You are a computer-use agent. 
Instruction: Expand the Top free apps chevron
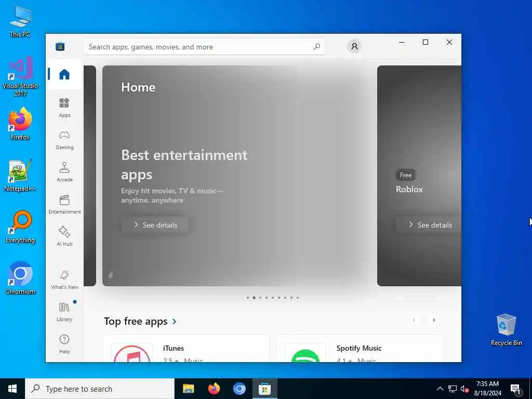(x=175, y=321)
